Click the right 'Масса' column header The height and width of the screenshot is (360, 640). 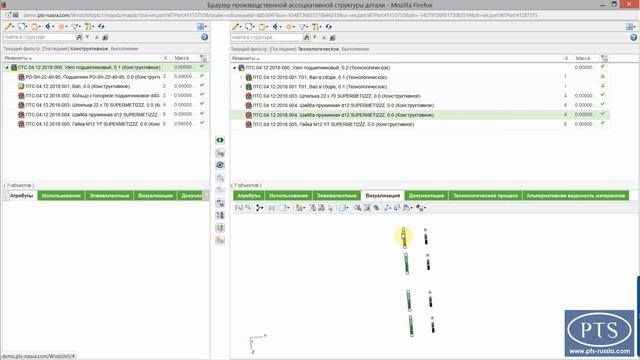(x=583, y=58)
